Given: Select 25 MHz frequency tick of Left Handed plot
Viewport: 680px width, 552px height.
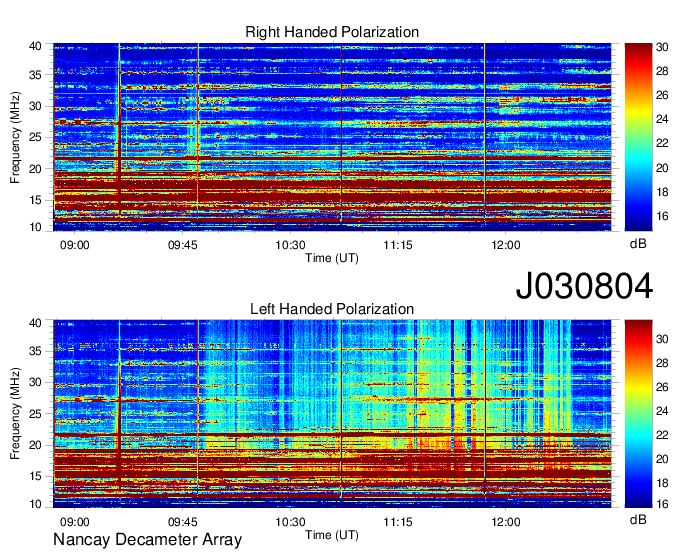Looking at the screenshot, I should pos(35,414).
